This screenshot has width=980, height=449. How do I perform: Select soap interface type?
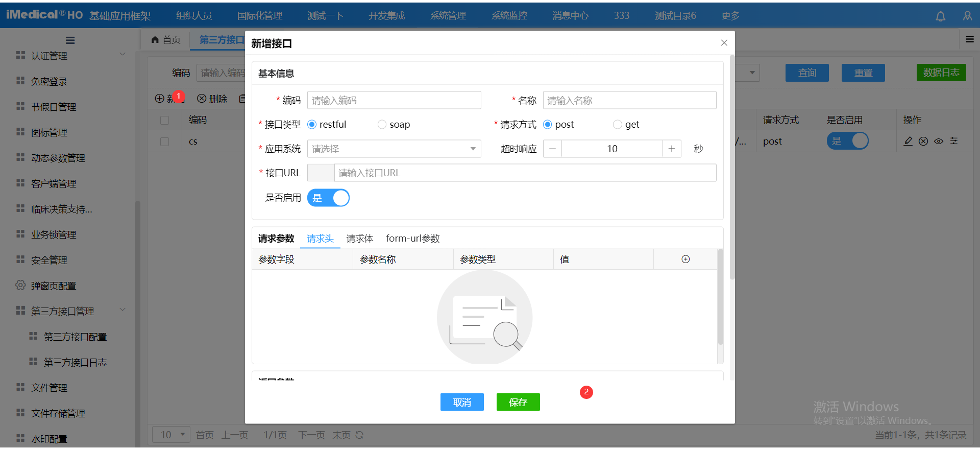[382, 125]
